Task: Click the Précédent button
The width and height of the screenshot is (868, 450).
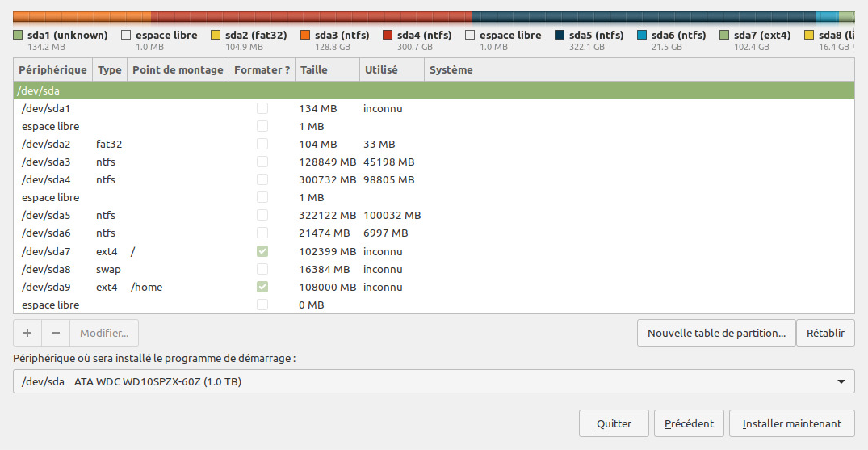Action: pos(689,423)
